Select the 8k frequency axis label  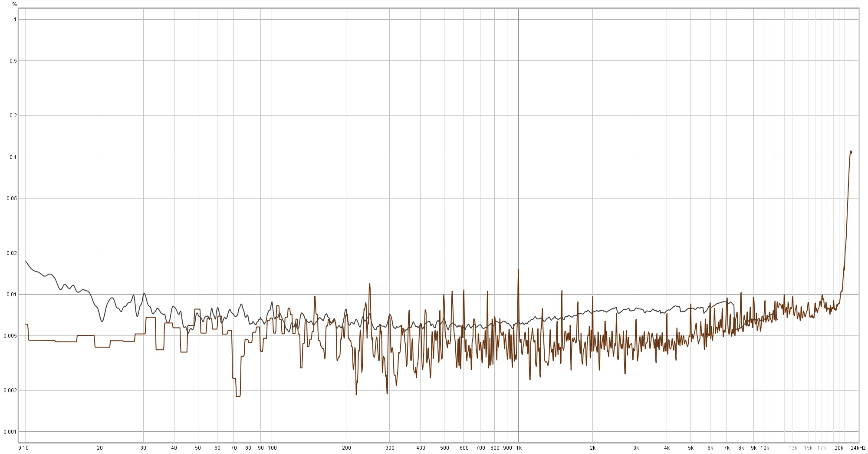741,448
